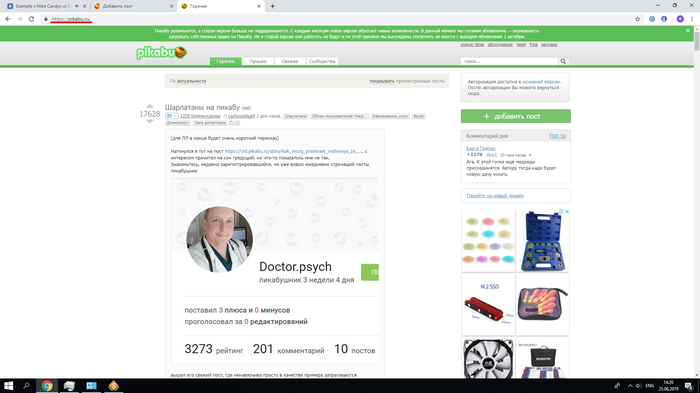
Task: Click the search magnifier icon
Action: [x=563, y=61]
